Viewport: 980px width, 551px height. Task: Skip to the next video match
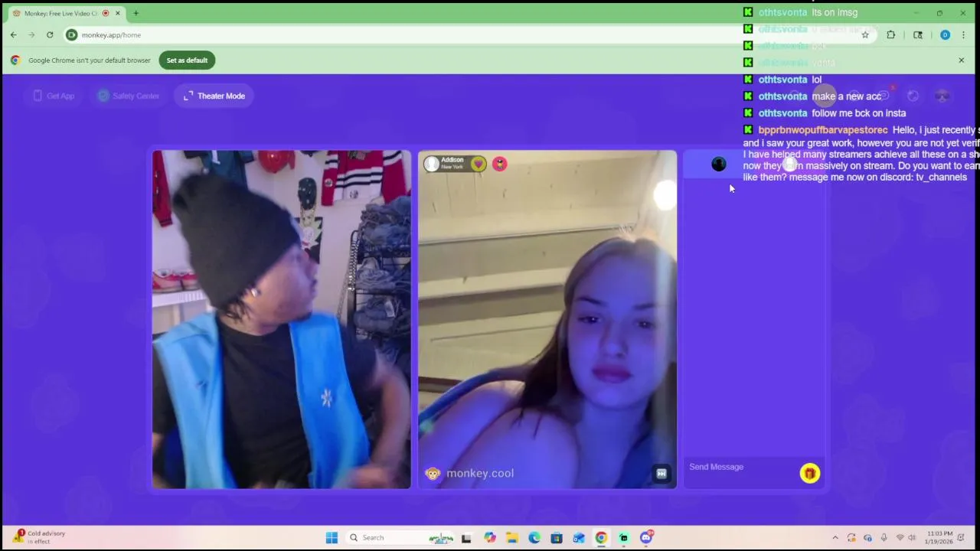(x=661, y=474)
